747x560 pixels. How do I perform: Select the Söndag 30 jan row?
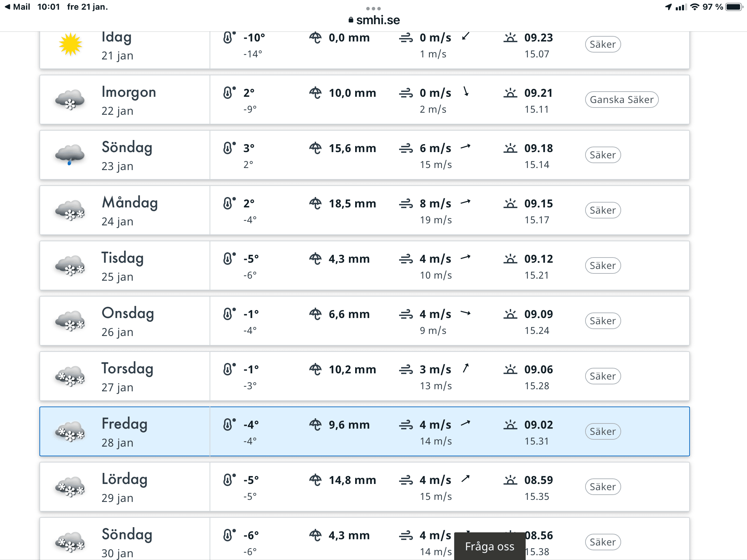[x=365, y=539]
